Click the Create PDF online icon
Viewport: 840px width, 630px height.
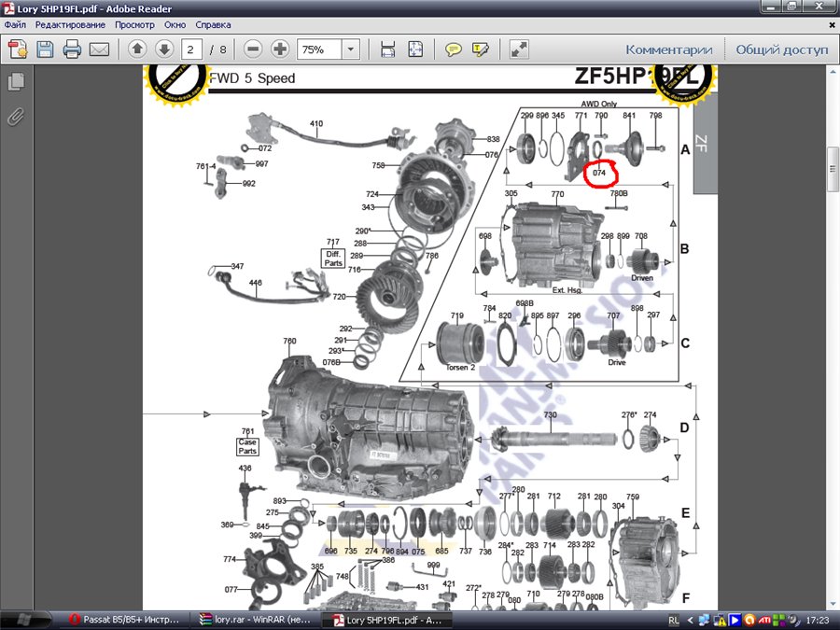point(19,49)
